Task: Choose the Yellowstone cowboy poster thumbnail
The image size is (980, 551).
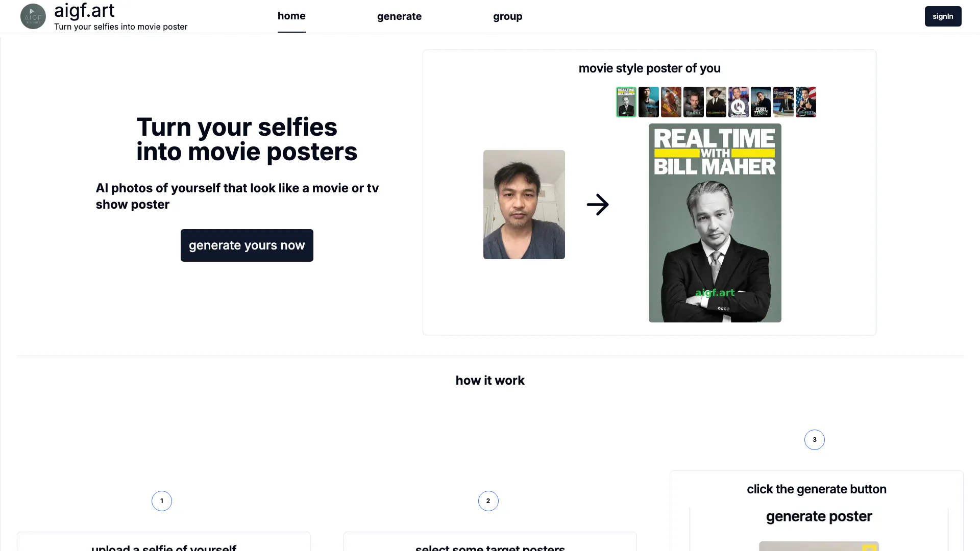Action: pyautogui.click(x=716, y=102)
